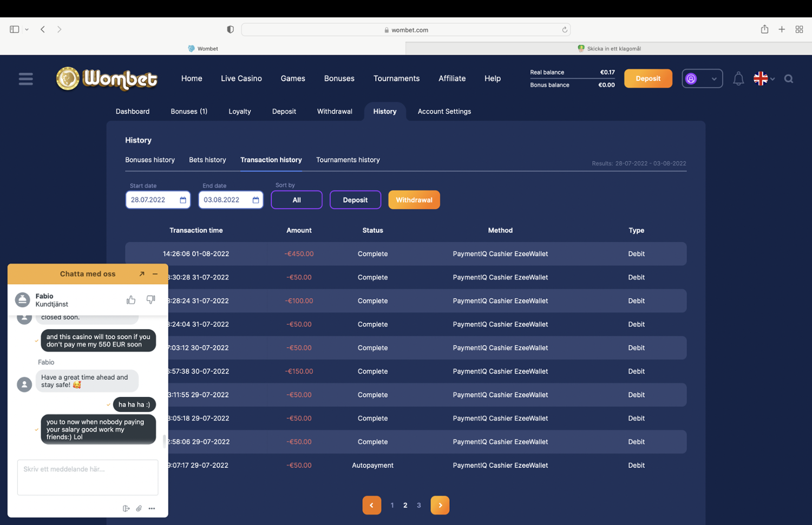Filter transactions by Deposit only
Image resolution: width=812 pixels, height=525 pixels.
tap(355, 200)
